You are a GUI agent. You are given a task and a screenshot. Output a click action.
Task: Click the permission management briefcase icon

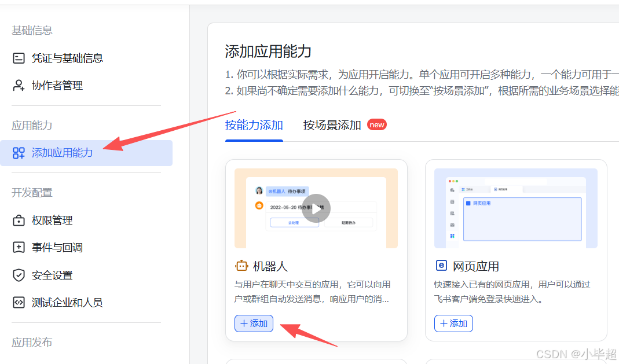(x=19, y=220)
